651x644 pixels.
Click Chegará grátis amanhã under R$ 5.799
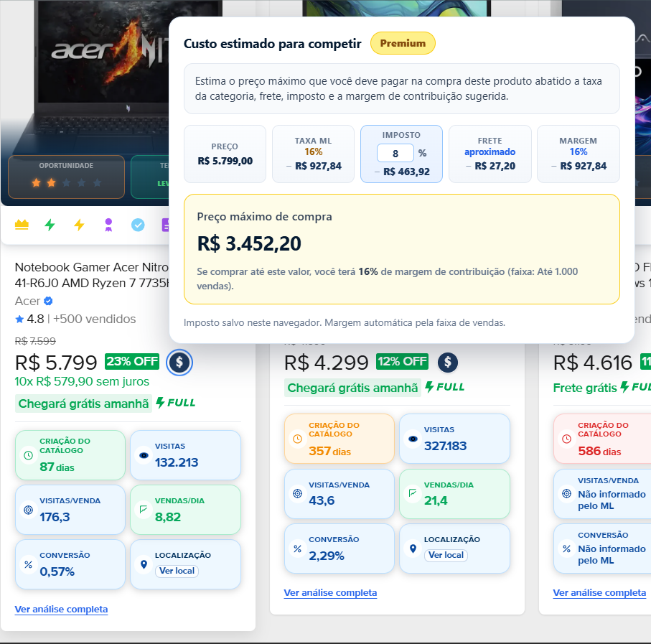(83, 403)
